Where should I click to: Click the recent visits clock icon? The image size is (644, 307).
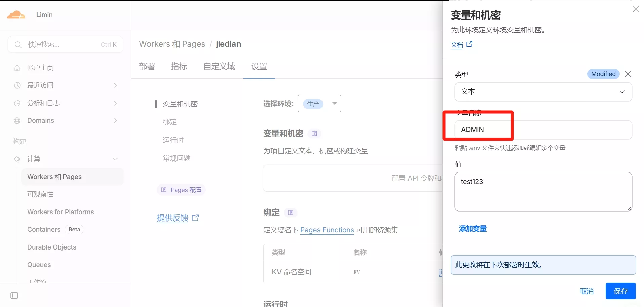coord(17,85)
